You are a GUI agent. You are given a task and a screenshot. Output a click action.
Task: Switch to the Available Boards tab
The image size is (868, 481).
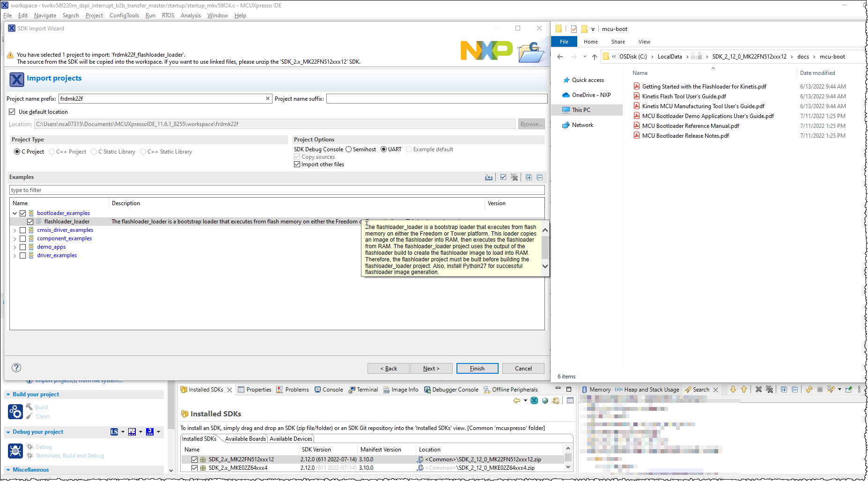(x=244, y=438)
